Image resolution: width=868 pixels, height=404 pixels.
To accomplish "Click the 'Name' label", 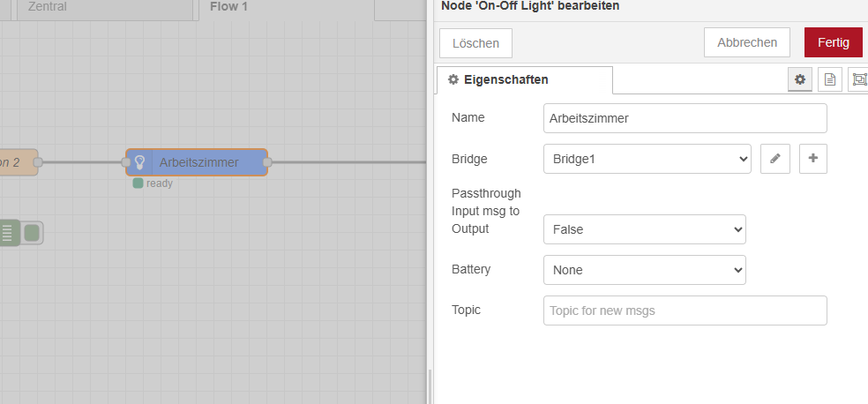I will pos(468,117).
